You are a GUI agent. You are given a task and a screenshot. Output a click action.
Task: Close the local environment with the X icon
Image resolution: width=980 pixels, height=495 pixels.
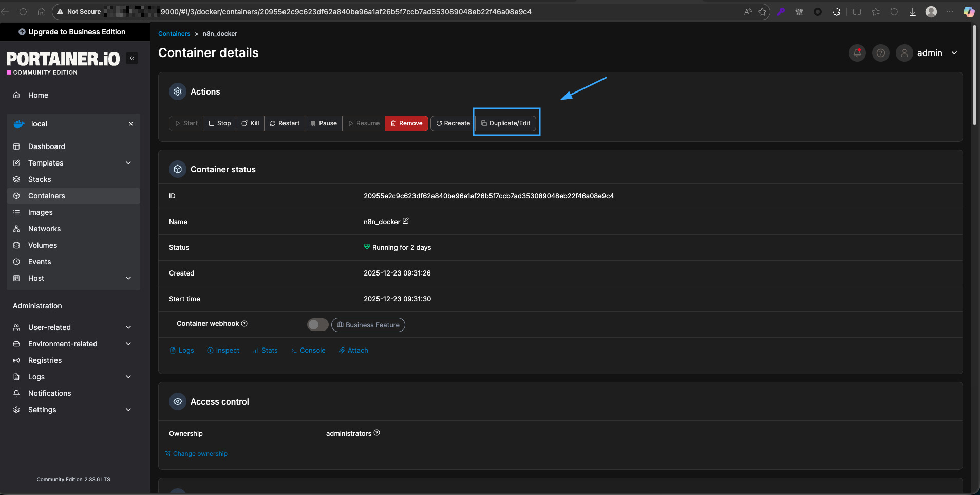[x=131, y=124]
